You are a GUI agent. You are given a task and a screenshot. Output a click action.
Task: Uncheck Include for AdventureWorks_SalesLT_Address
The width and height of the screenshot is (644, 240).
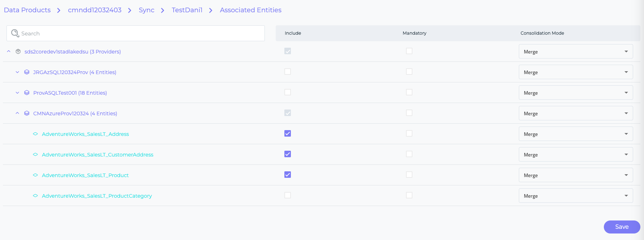[288, 134]
